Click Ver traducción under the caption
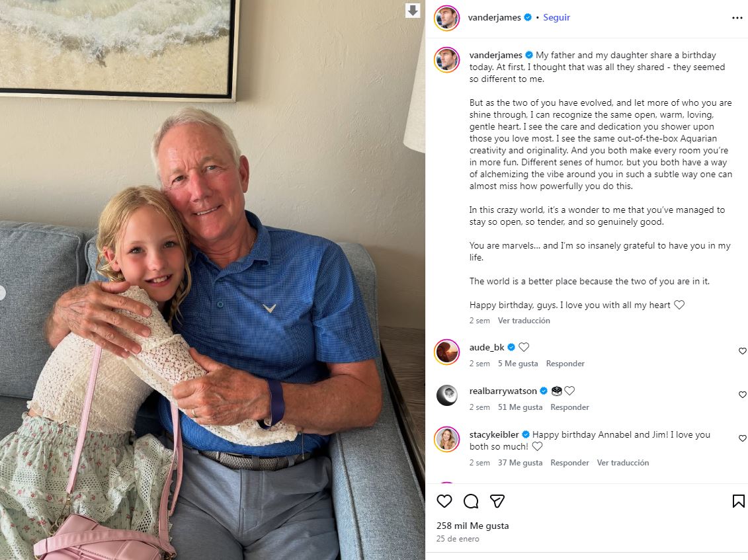 524,321
